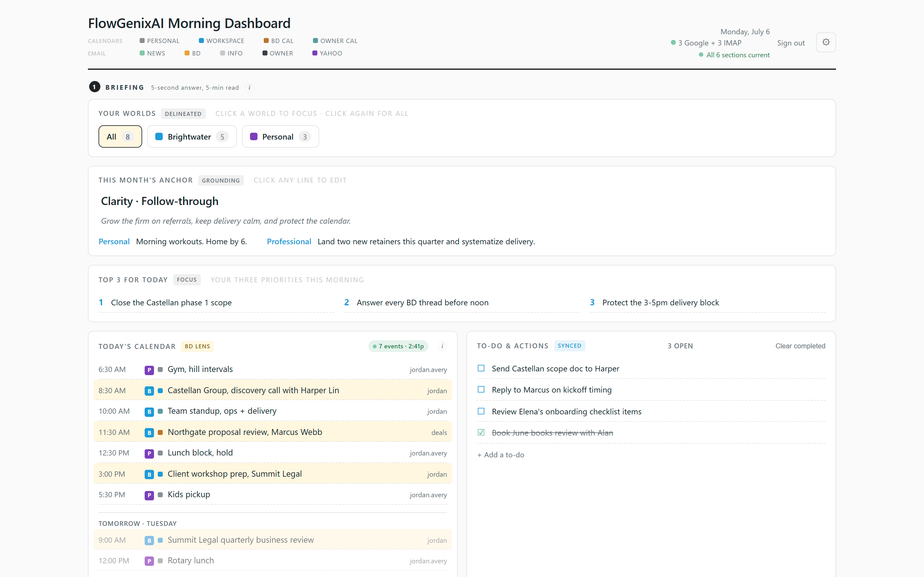Toggle the Workspace calendar legend
Image resolution: width=924 pixels, height=577 pixels.
tap(221, 41)
